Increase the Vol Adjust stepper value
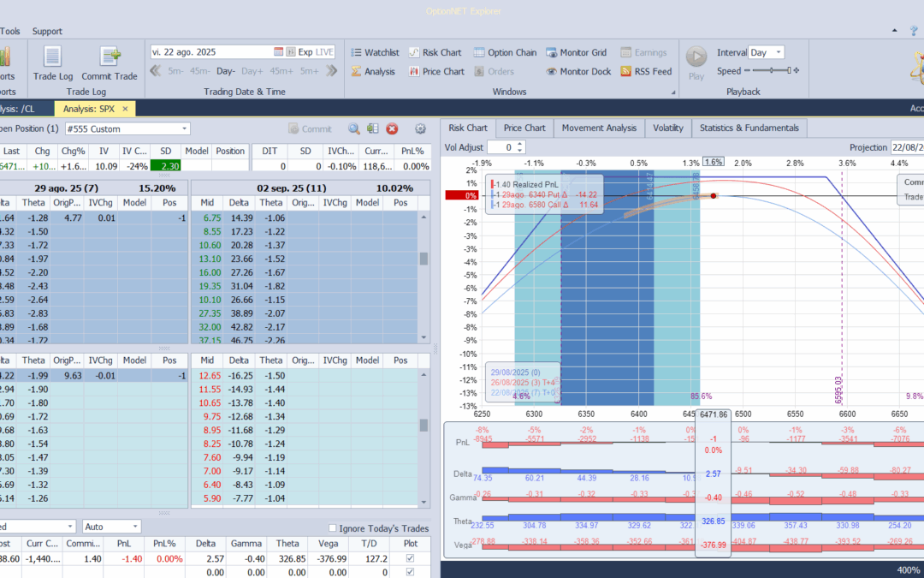Screen dimensions: 924x578 (520, 144)
